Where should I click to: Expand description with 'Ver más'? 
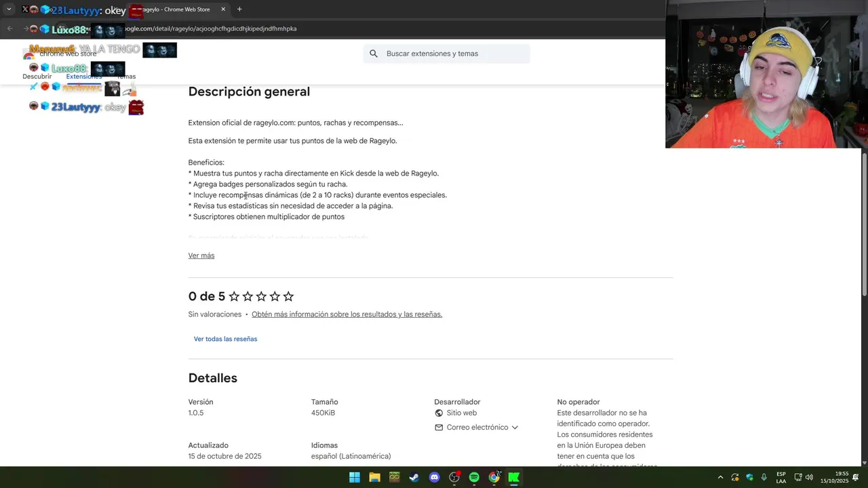(201, 256)
